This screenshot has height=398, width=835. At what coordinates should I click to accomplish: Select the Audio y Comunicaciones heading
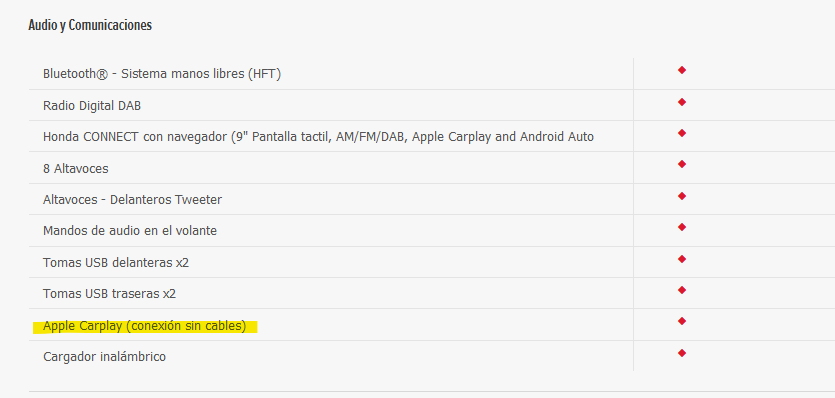point(90,25)
